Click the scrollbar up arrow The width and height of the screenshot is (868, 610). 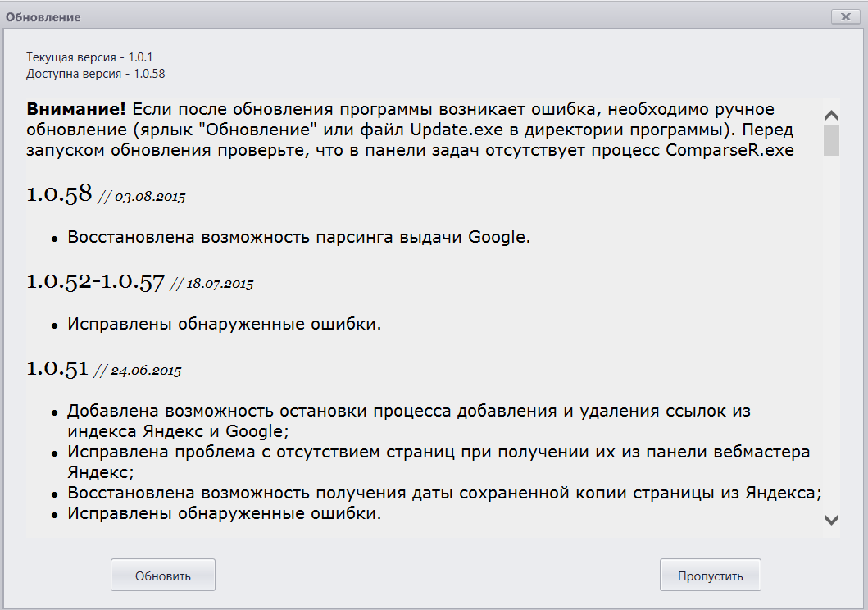[831, 116]
